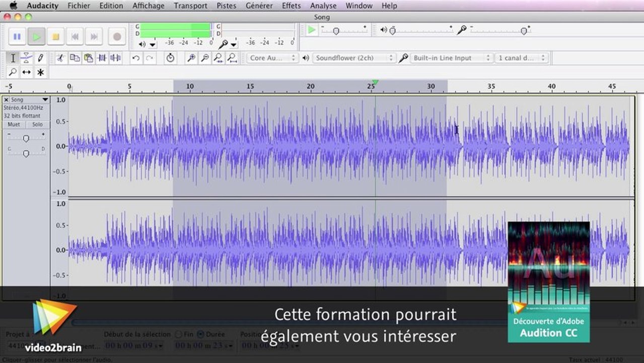Click Fit Selection zoom icon

click(x=219, y=58)
